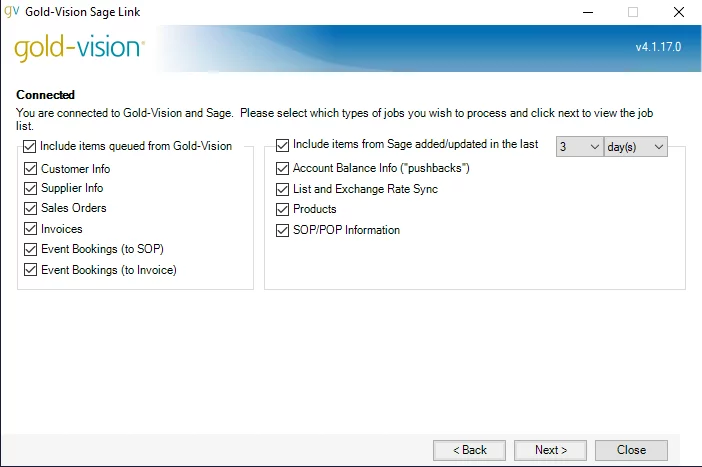The image size is (702, 467).
Task: Disable the Sales Orders checkbox
Action: (30, 208)
